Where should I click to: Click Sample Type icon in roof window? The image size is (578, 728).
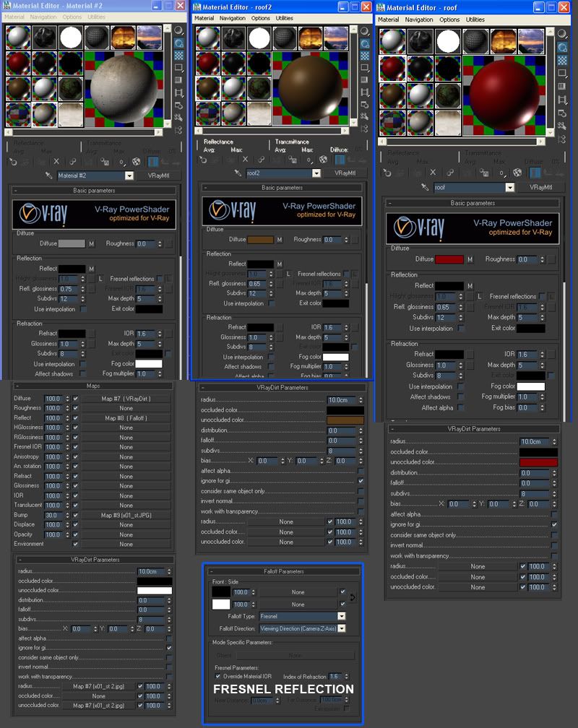[562, 35]
